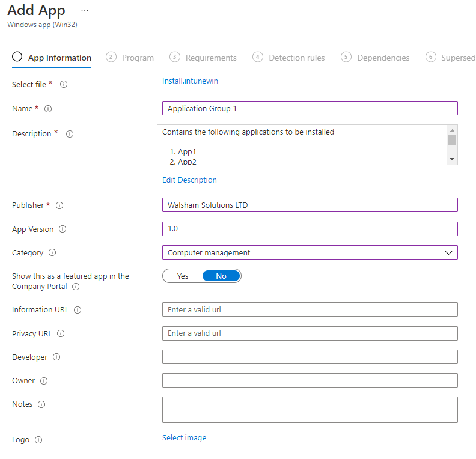Screen dimensions: 476x459
Task: Click the App Version field showing 1.0
Action: (310, 229)
